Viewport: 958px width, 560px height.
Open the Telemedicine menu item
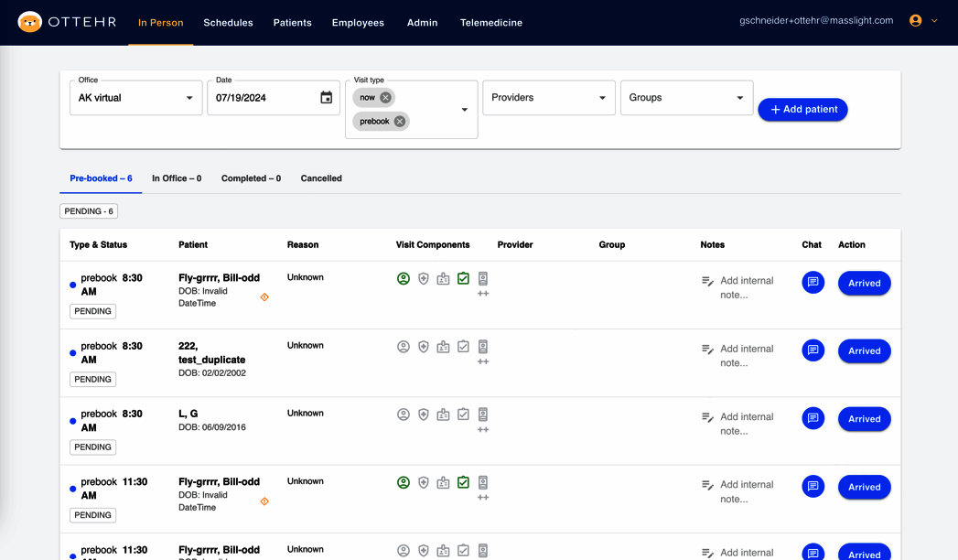tap(491, 23)
